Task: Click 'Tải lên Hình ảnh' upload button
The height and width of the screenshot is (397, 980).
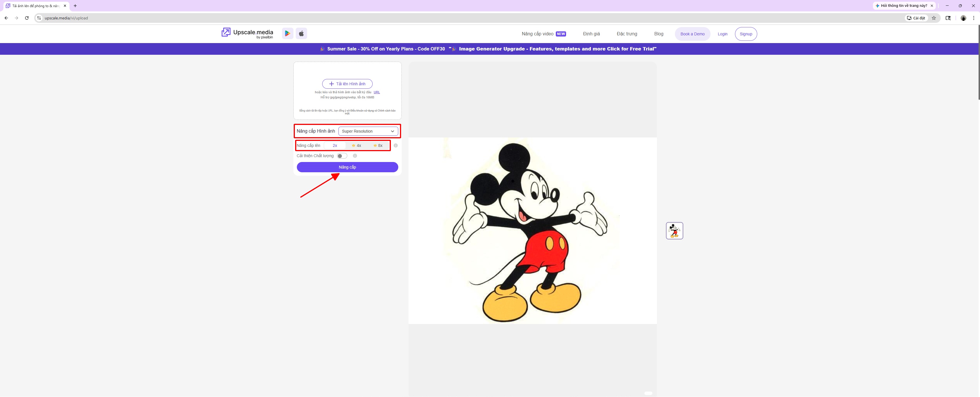Action: click(x=347, y=84)
